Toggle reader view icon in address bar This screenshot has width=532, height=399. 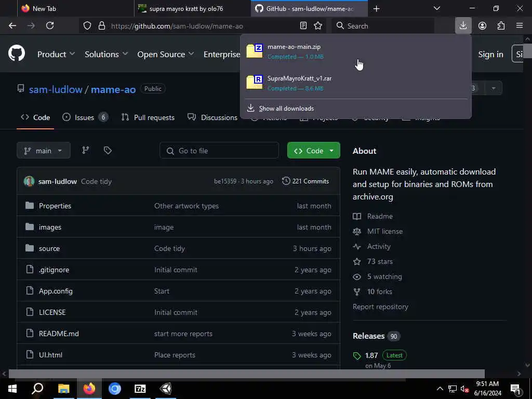coord(303,26)
